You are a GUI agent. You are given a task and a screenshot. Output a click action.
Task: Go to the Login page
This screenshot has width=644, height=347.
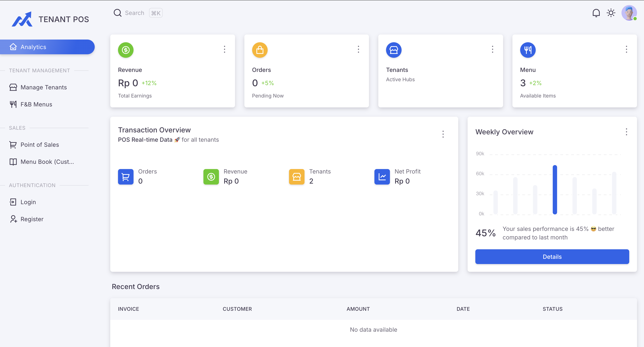(x=47, y=202)
